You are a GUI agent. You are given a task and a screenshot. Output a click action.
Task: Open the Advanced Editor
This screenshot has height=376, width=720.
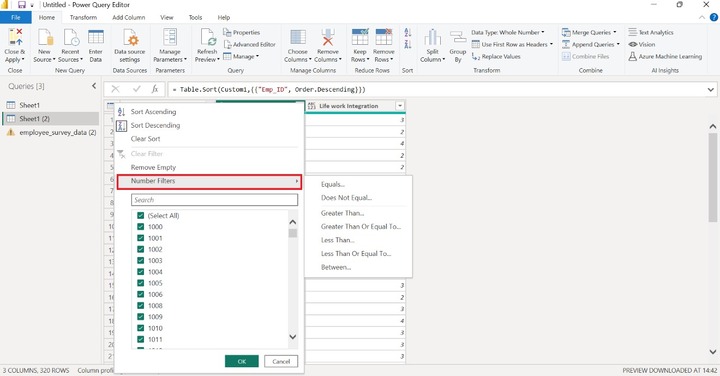coord(249,45)
